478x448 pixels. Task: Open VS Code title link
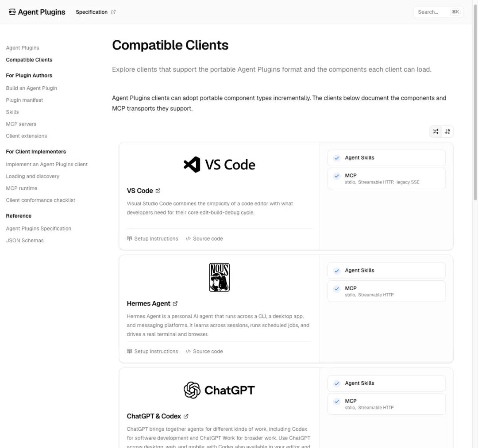140,191
